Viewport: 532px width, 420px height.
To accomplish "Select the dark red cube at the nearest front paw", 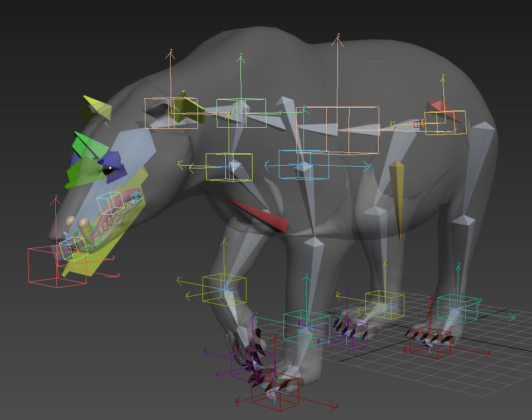I will click(275, 390).
